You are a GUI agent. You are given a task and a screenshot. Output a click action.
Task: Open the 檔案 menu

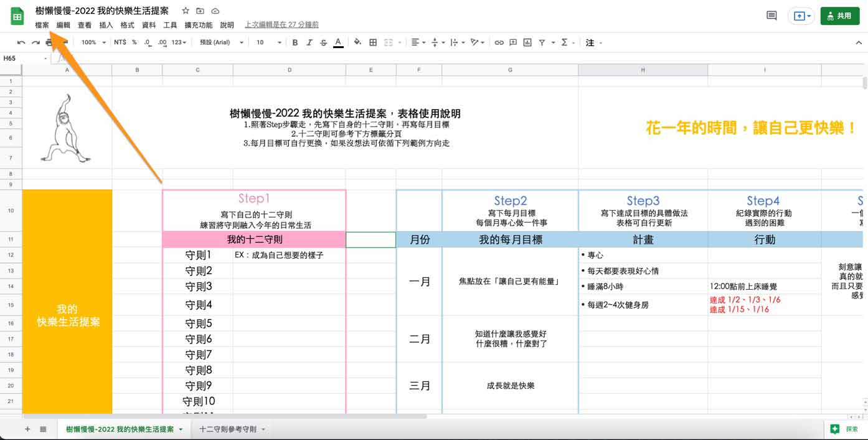coord(42,25)
